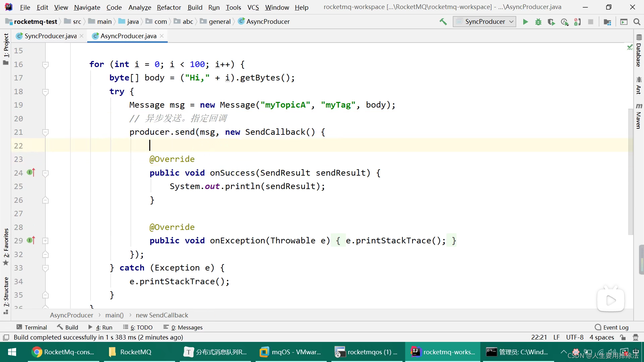Viewport: 644px width, 362px height.
Task: Toggle tool window bars icon in status bar
Action: point(6,337)
